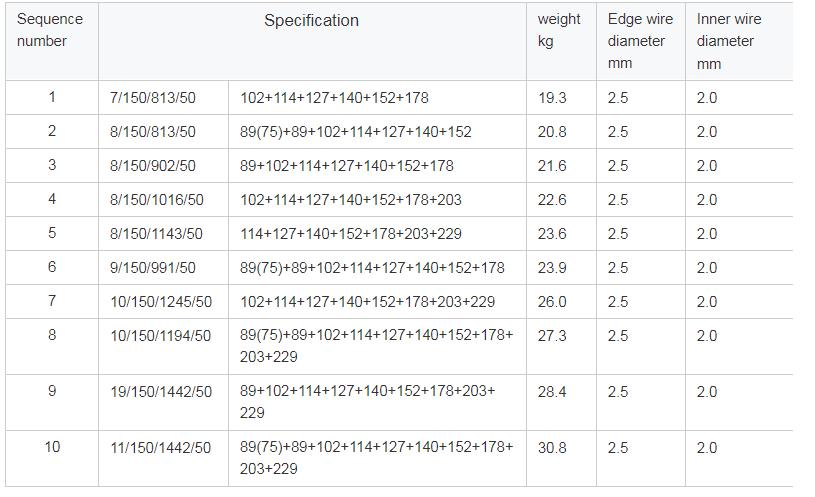Viewport: 815px width, 497px height.
Task: Click the 8/150/902/50 specification cell
Action: coord(163,166)
